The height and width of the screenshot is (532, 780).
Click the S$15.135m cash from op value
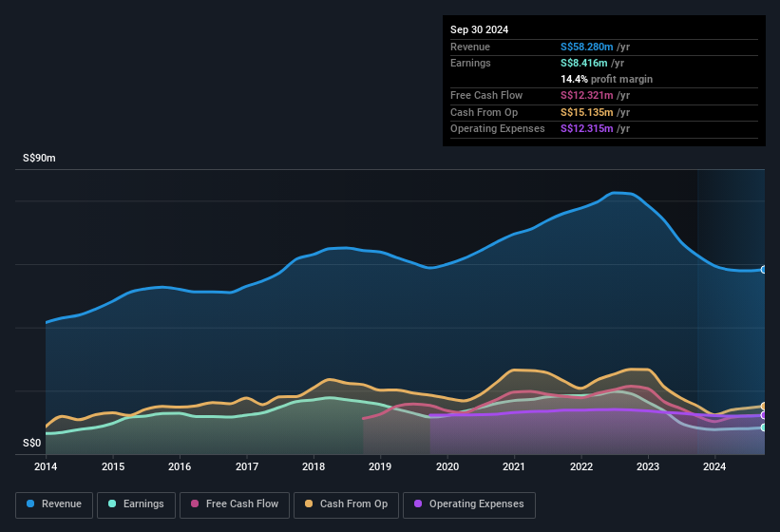tap(586, 112)
